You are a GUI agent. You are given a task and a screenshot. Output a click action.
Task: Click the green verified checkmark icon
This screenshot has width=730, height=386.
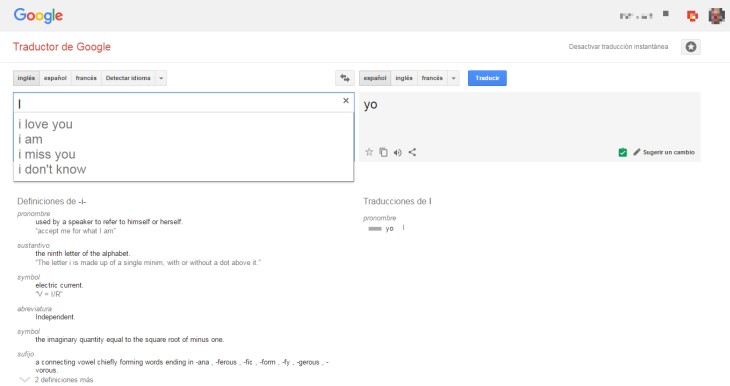tap(622, 152)
